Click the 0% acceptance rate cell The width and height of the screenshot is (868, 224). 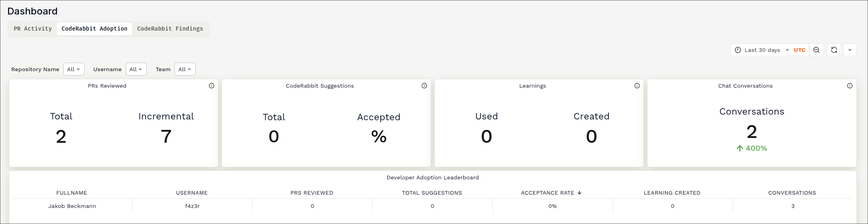[x=552, y=206]
